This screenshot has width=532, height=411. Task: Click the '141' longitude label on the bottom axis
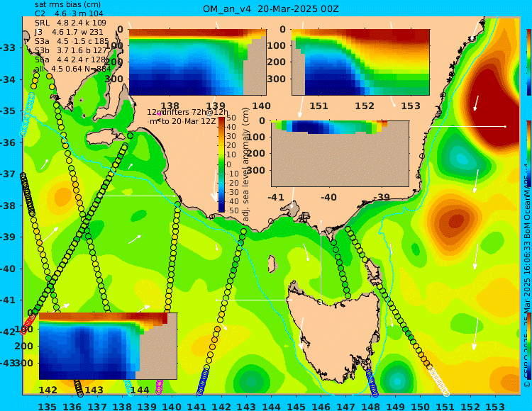(x=196, y=406)
